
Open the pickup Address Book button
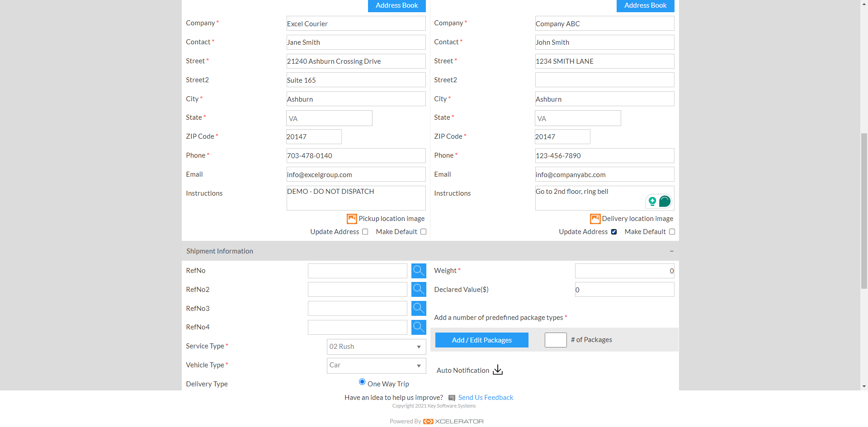coord(397,5)
